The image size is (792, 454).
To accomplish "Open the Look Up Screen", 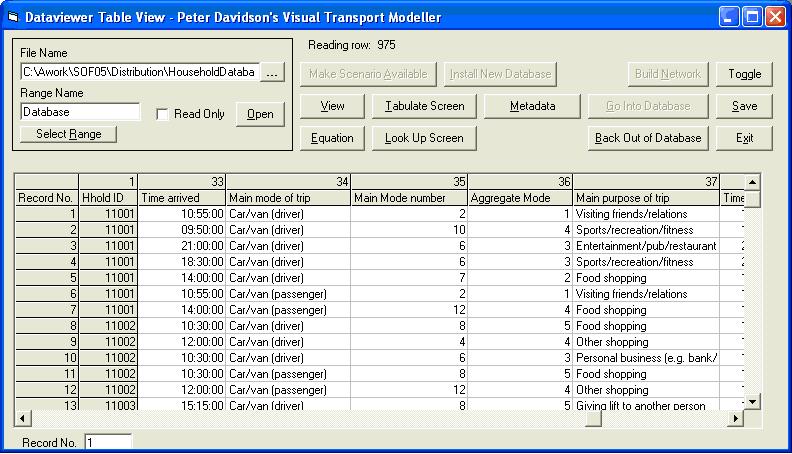I will [424, 138].
